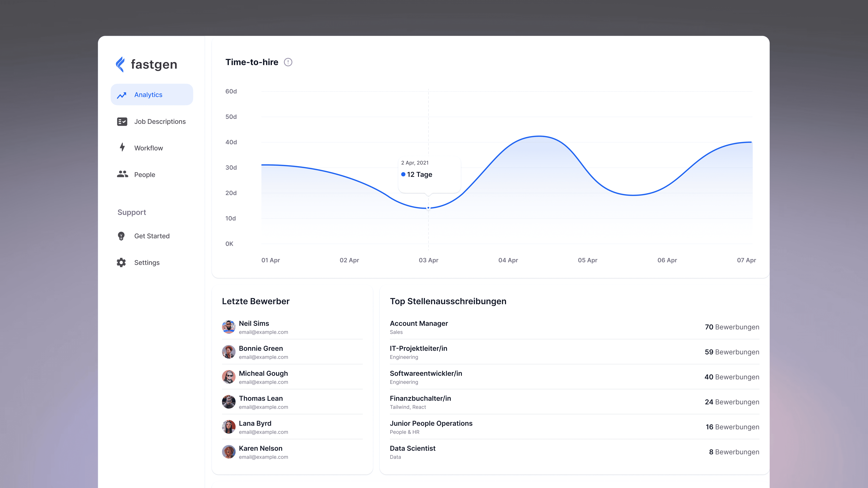868x488 pixels.
Task: Select applicant name Micheal Gough
Action: (x=263, y=373)
